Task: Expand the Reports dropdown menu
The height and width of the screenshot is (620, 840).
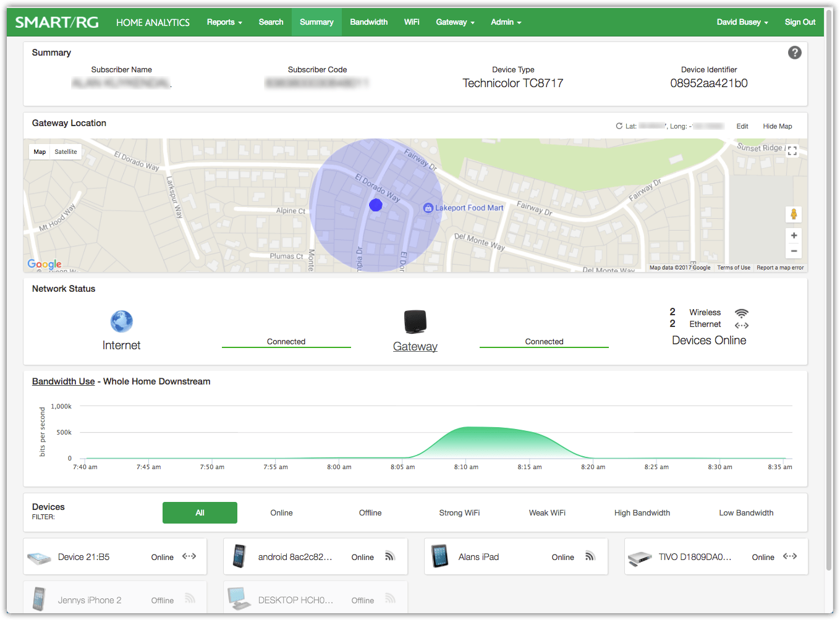Action: (x=224, y=22)
